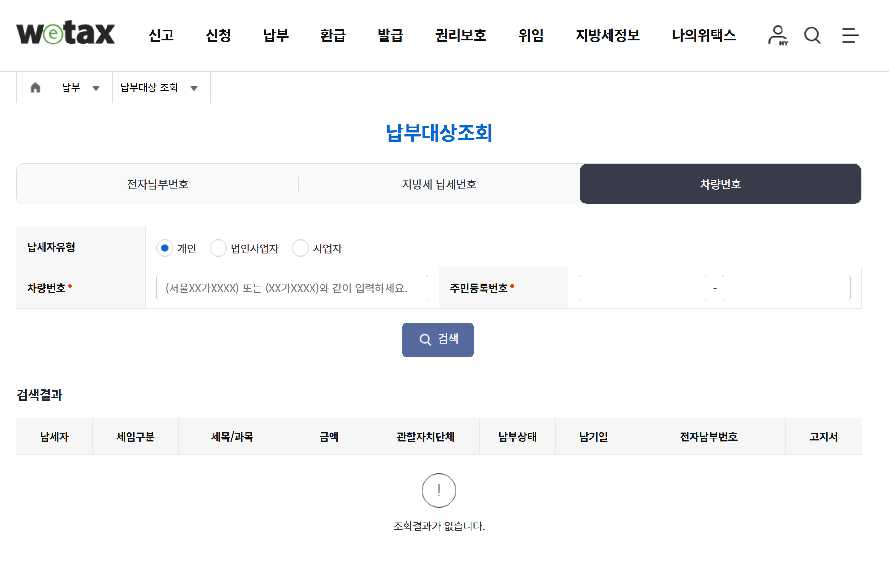This screenshot has height=588, width=889.
Task: Switch to the 전자납부번호 tab
Action: point(157,184)
